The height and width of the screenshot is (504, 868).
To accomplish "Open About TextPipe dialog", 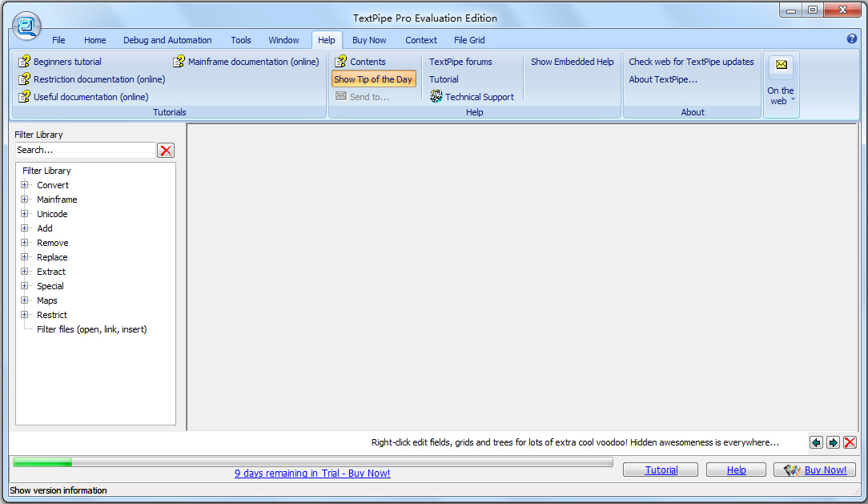I will click(x=663, y=80).
